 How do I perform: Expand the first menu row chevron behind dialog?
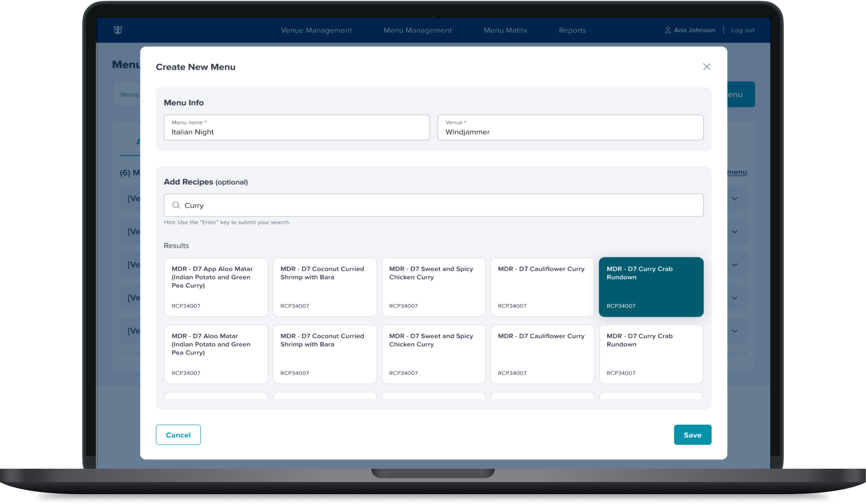734,198
